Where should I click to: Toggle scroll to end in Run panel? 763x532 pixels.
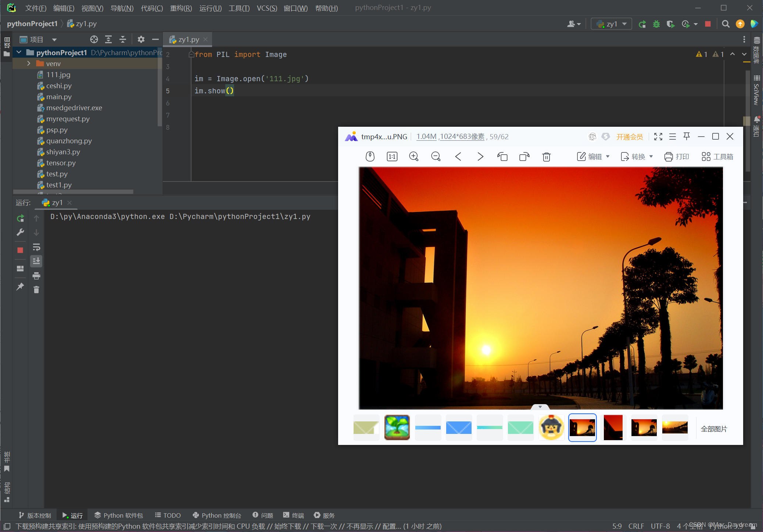tap(36, 261)
